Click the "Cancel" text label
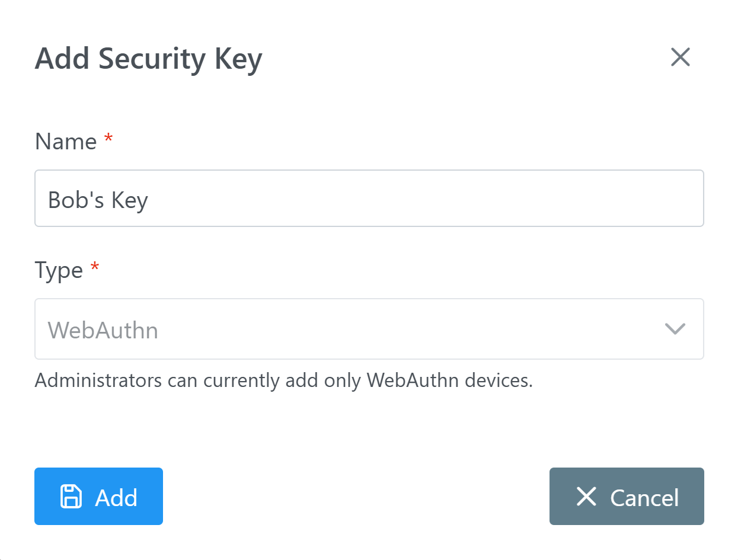This screenshot has width=738, height=560. pyautogui.click(x=644, y=498)
